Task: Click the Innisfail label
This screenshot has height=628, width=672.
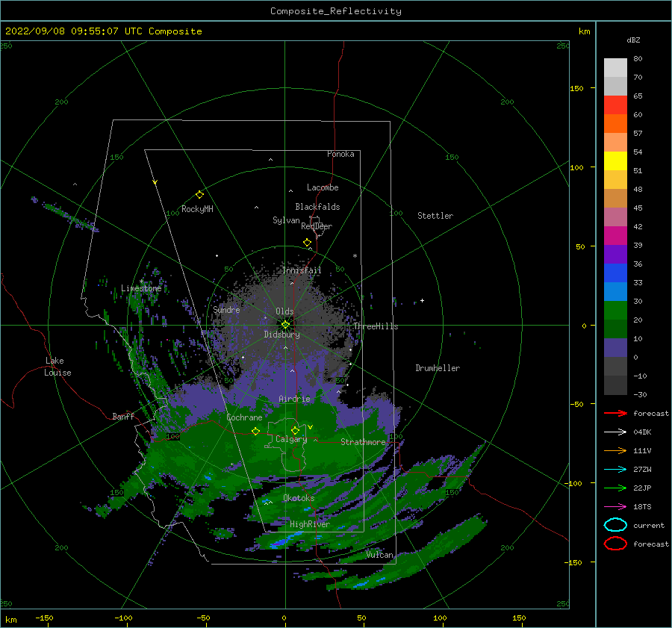Action: [x=302, y=270]
